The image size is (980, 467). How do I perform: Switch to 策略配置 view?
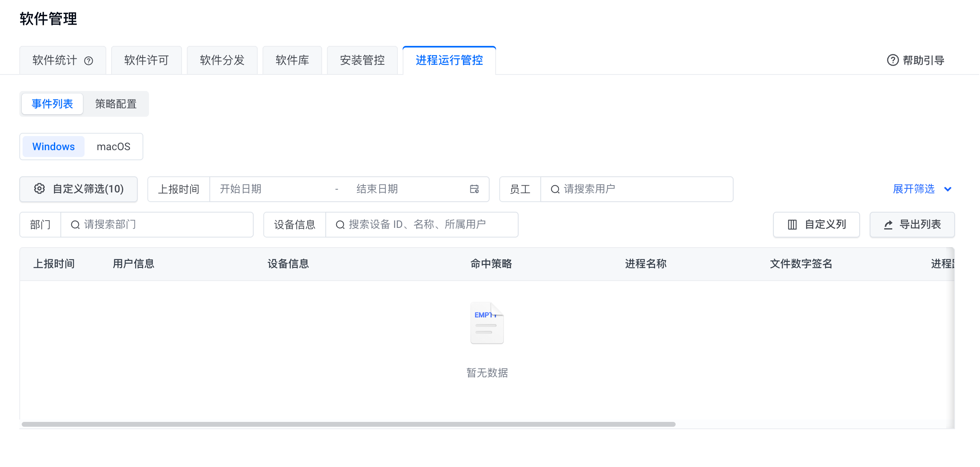point(116,104)
